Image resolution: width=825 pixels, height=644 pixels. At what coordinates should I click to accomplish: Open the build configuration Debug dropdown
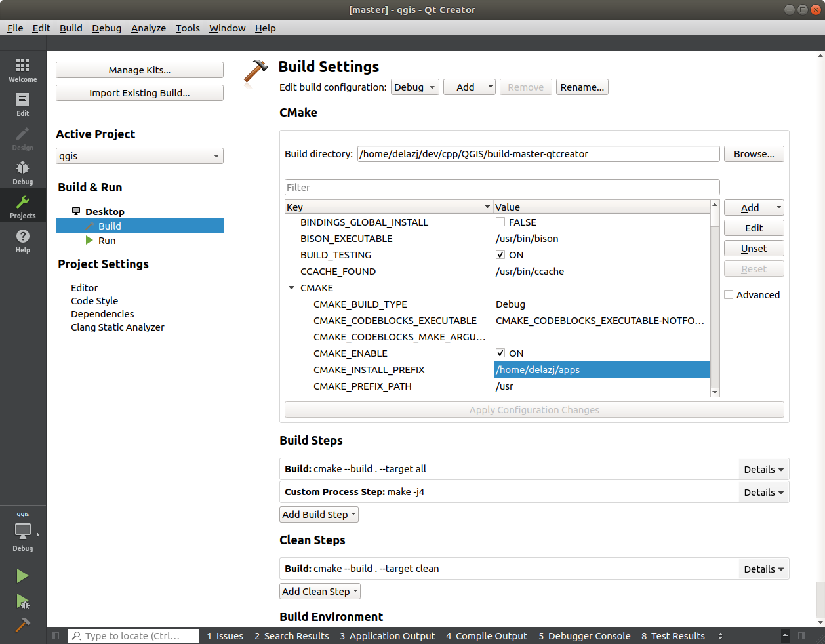point(414,87)
